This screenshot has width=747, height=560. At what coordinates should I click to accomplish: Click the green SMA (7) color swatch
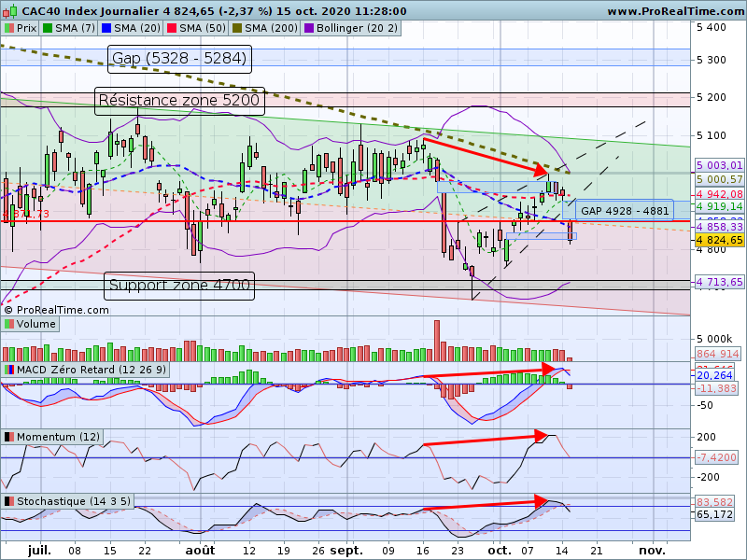48,28
